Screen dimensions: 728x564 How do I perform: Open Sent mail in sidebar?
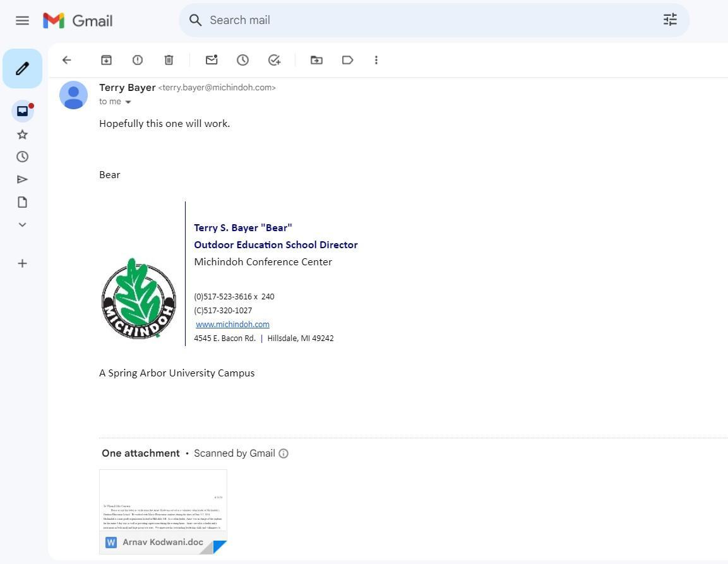[22, 179]
